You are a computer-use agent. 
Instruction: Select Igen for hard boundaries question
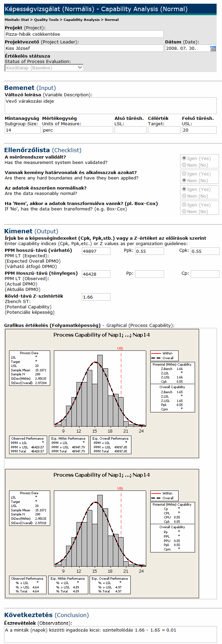[x=184, y=174]
